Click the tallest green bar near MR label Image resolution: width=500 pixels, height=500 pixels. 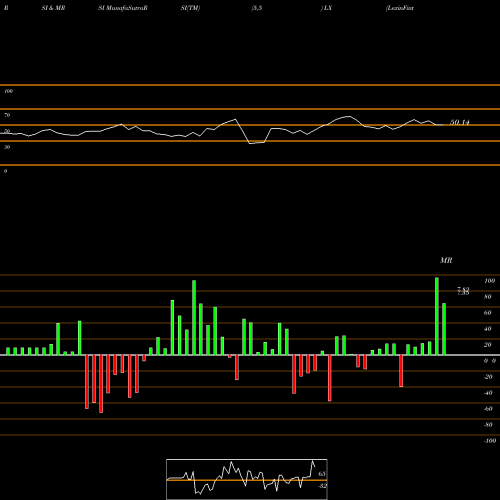(x=437, y=316)
